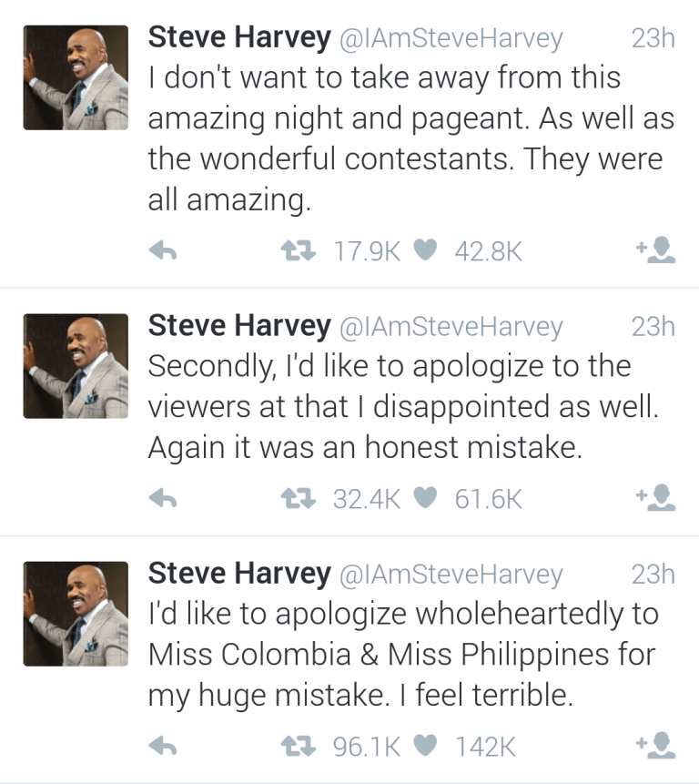Like the 'honest mistake' apology tweet
699x784 pixels.
click(x=425, y=498)
